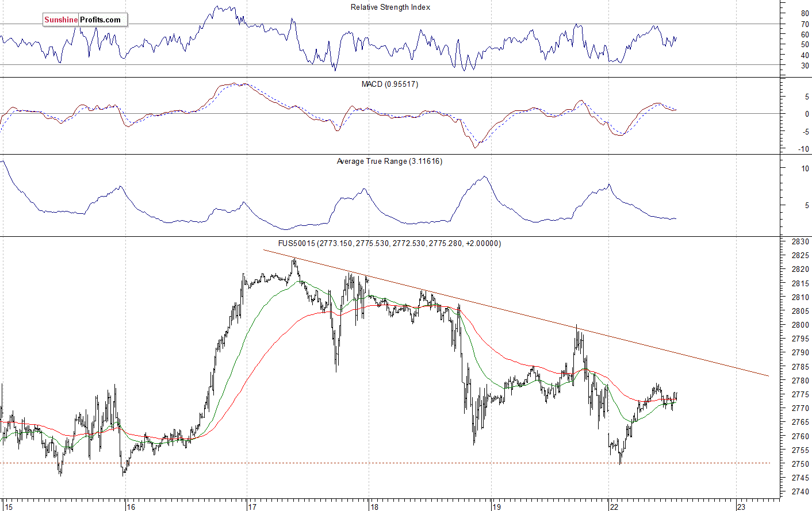Click the date label 19 on time axis
The image size is (812, 511).
(496, 507)
